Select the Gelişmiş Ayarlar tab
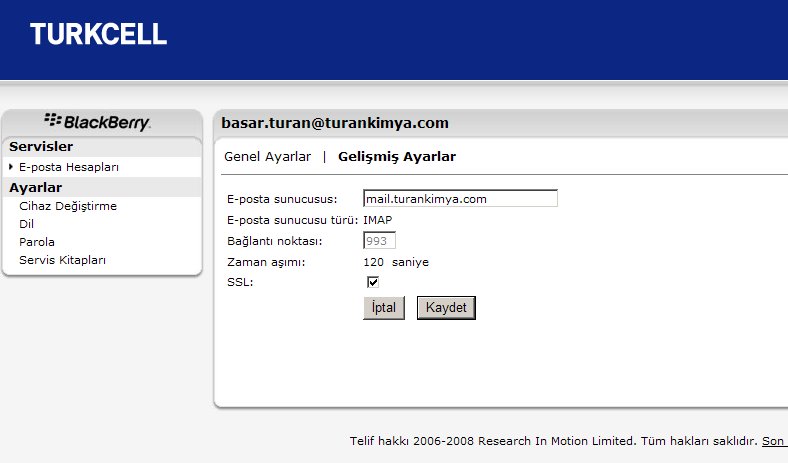 (x=397, y=157)
